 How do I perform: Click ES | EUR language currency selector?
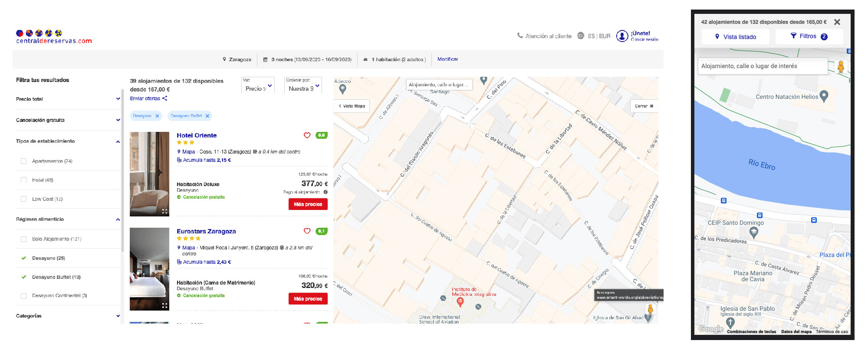pos(599,36)
